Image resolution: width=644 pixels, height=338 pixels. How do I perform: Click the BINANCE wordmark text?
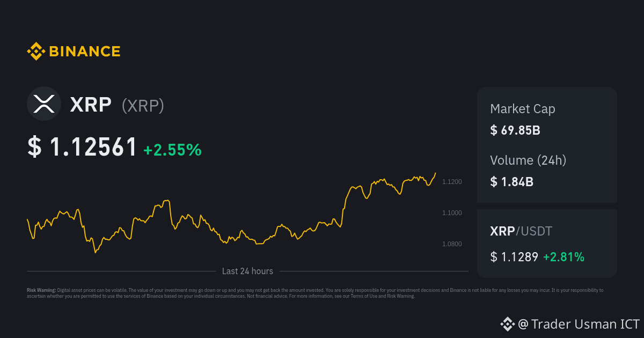point(85,52)
